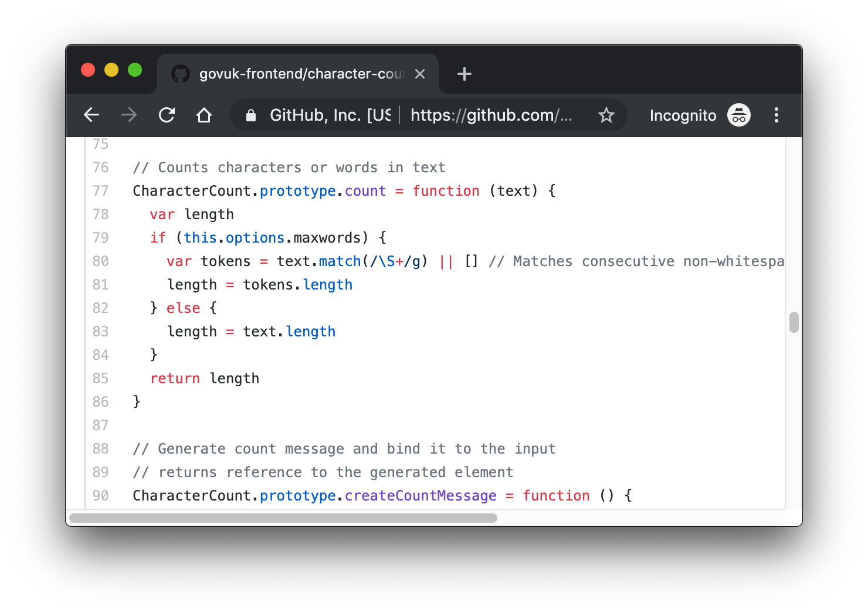Click line number 81
Viewport: 868px width, 613px height.
click(x=101, y=285)
